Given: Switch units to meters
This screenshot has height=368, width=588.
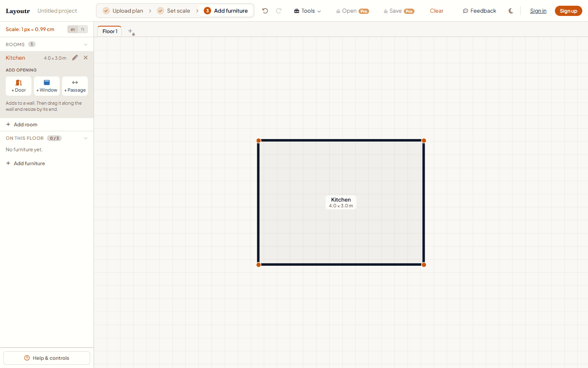Looking at the screenshot, I should pyautogui.click(x=73, y=29).
